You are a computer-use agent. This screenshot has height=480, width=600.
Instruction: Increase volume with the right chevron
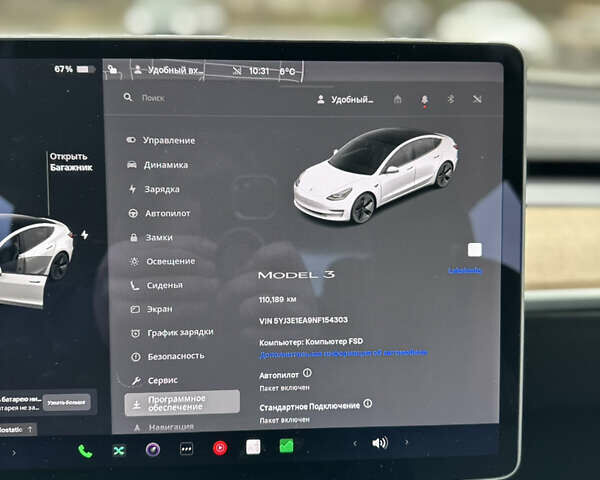point(406,442)
